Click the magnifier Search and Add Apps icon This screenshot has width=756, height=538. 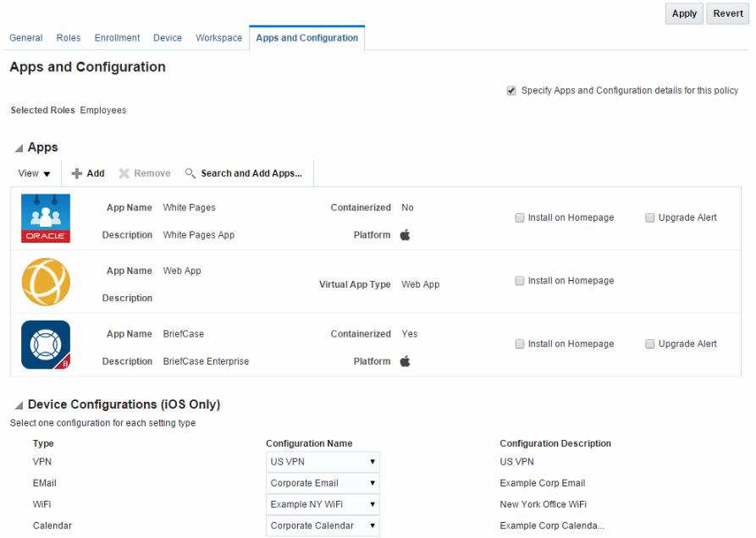[x=190, y=173]
